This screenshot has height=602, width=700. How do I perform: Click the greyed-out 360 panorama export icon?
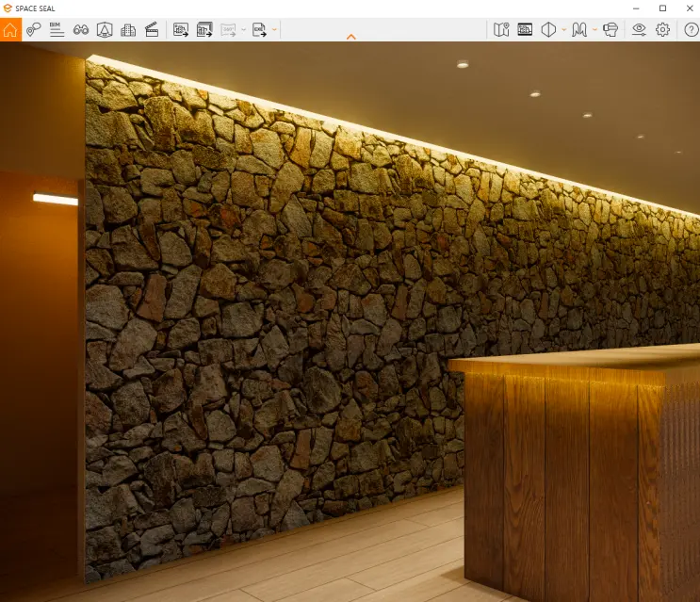tap(228, 30)
